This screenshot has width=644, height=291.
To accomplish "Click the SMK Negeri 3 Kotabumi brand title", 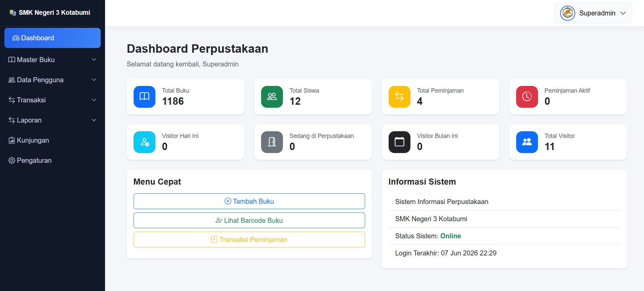I will pyautogui.click(x=54, y=12).
